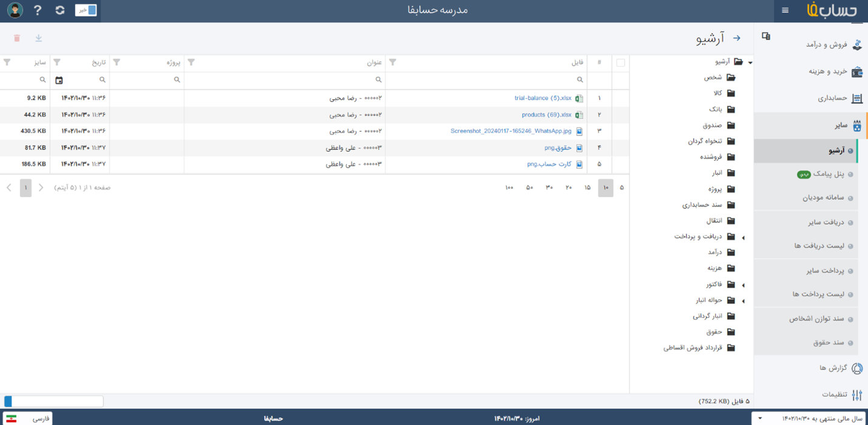The width and height of the screenshot is (868, 425).
Task: Collapse the root آرشیو tree node arrow
Action: pos(750,63)
